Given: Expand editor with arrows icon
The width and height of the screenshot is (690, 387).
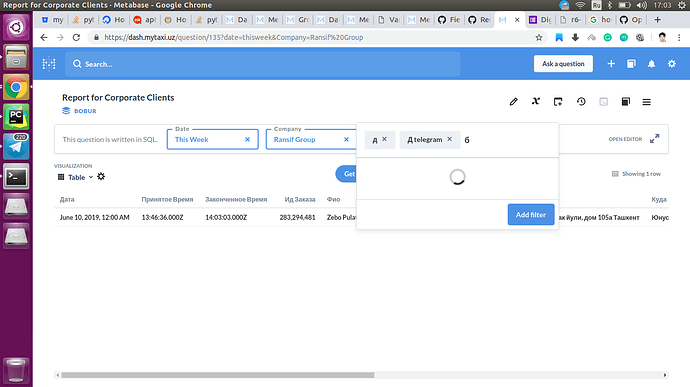Looking at the screenshot, I should tap(654, 139).
